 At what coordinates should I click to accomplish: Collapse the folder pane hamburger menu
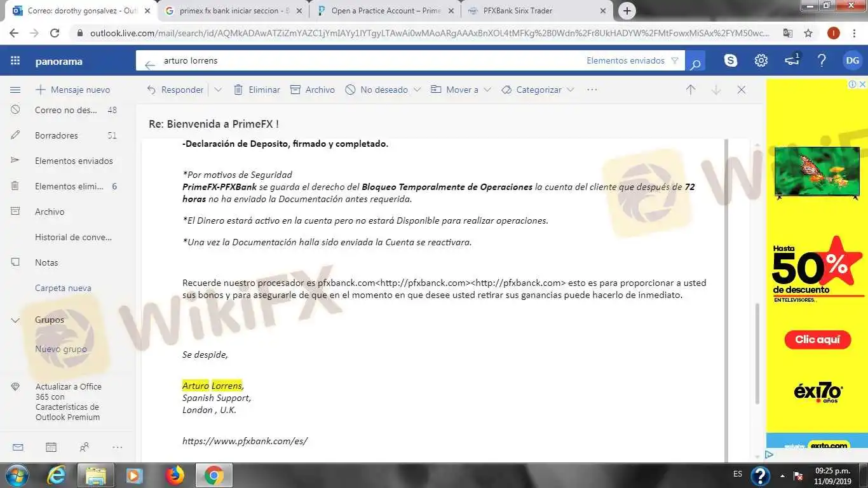tap(15, 90)
